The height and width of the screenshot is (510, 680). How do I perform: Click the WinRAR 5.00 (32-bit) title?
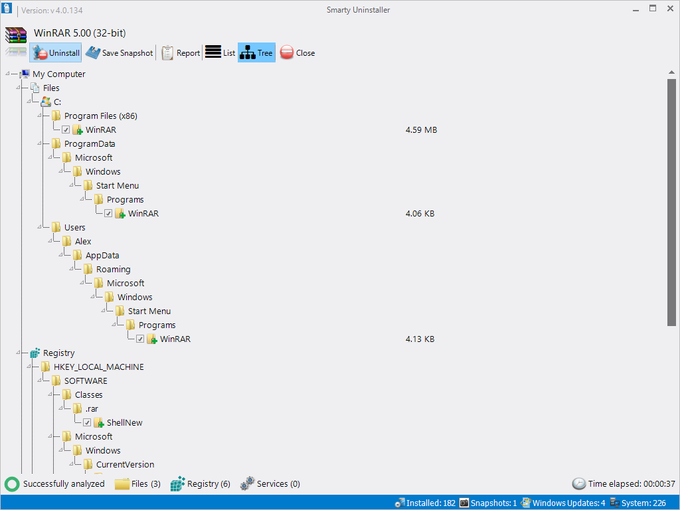point(80,33)
